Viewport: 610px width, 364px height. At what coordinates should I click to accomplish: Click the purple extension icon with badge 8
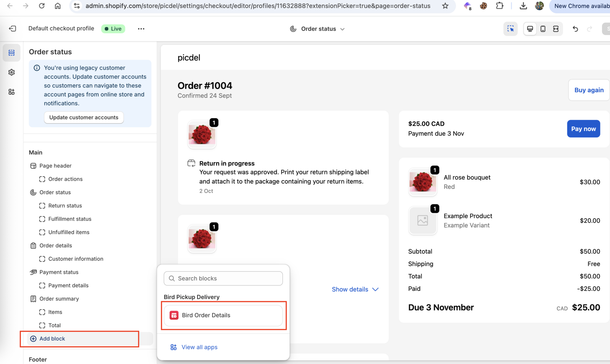(x=467, y=6)
